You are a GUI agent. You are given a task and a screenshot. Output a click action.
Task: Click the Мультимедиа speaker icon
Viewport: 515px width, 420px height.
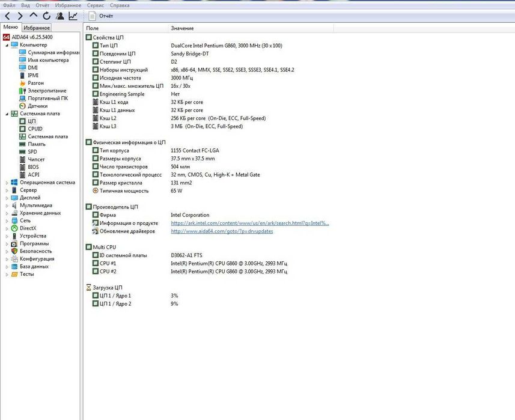click(14, 205)
